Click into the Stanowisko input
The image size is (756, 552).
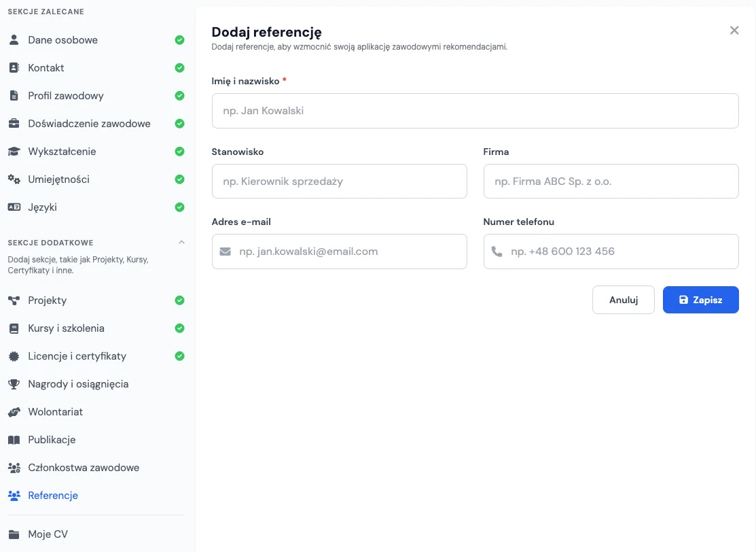coord(340,182)
